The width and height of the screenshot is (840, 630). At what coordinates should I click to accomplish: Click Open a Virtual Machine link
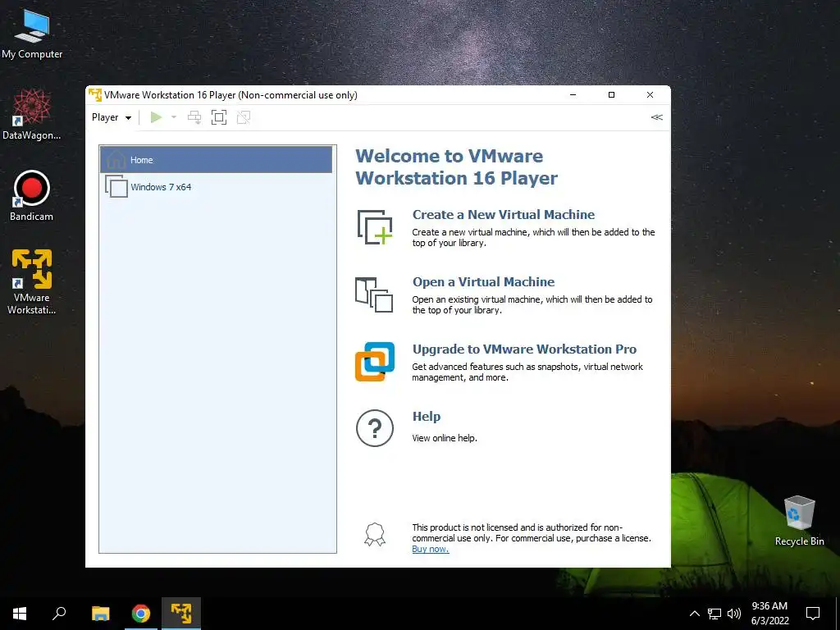483,282
